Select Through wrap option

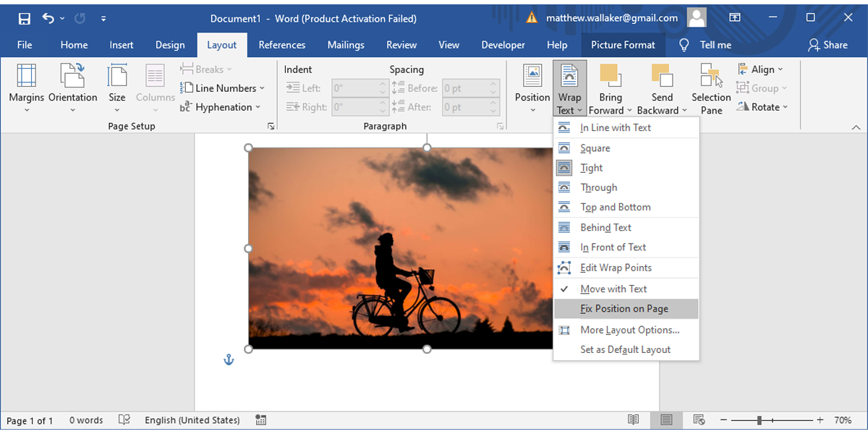(626, 187)
